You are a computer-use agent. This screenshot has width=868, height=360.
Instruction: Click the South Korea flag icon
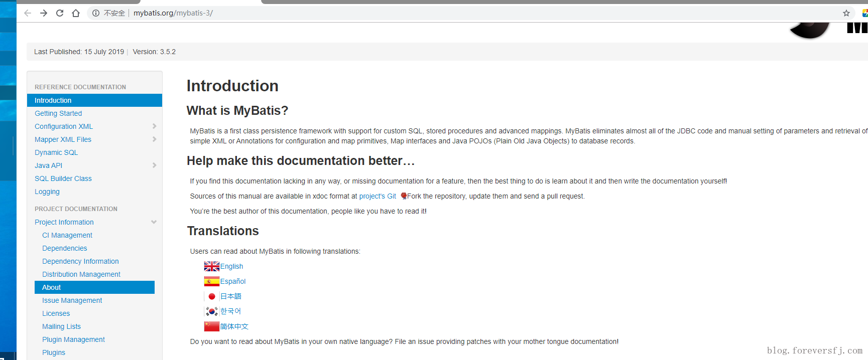click(212, 311)
